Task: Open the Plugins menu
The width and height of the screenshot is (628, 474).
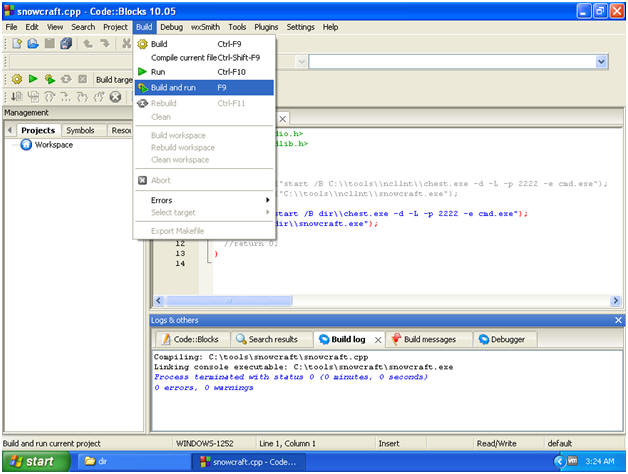Action: coord(266,27)
